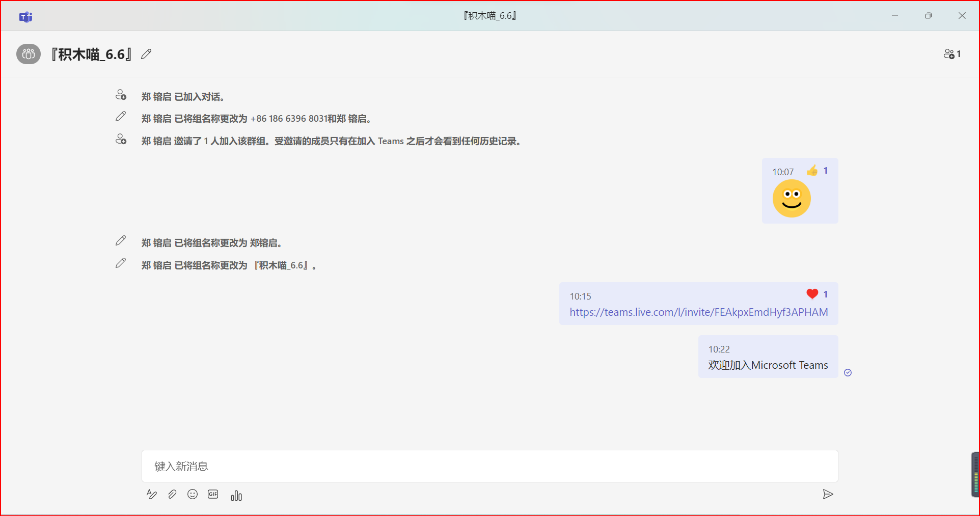980x516 pixels.
Task: Click the pencil icon beside 『积木喵_6.6』 rename notice
Action: point(121,263)
